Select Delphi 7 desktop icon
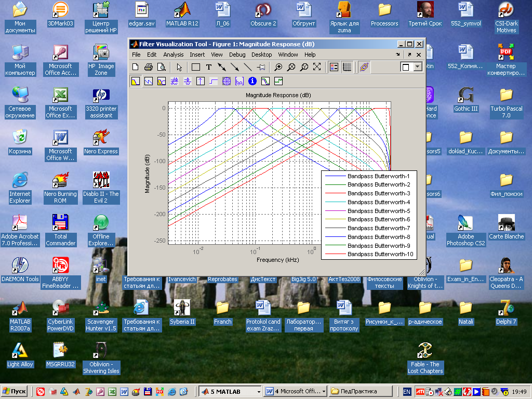The height and width of the screenshot is (399, 532). tap(506, 312)
